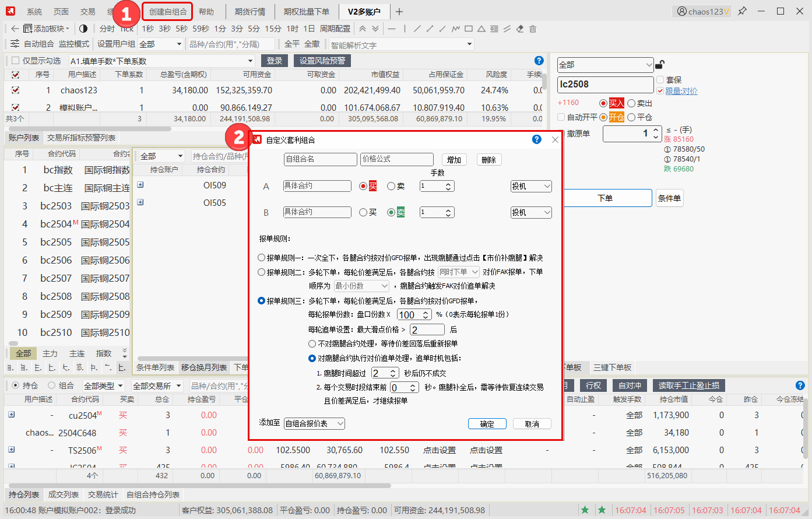Click the 1分 period toolbar item
The width and height of the screenshot is (812, 519).
220,29
